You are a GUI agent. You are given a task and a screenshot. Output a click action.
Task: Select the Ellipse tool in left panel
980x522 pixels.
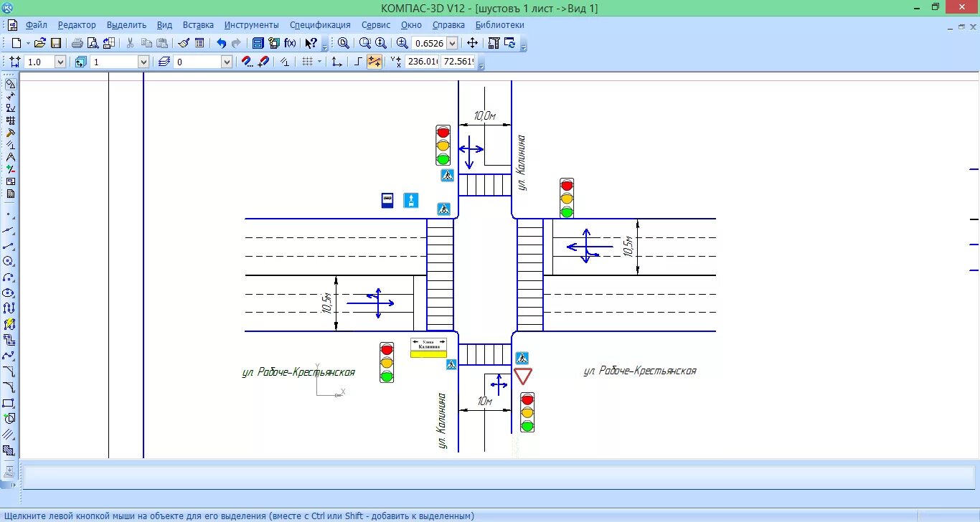point(9,293)
